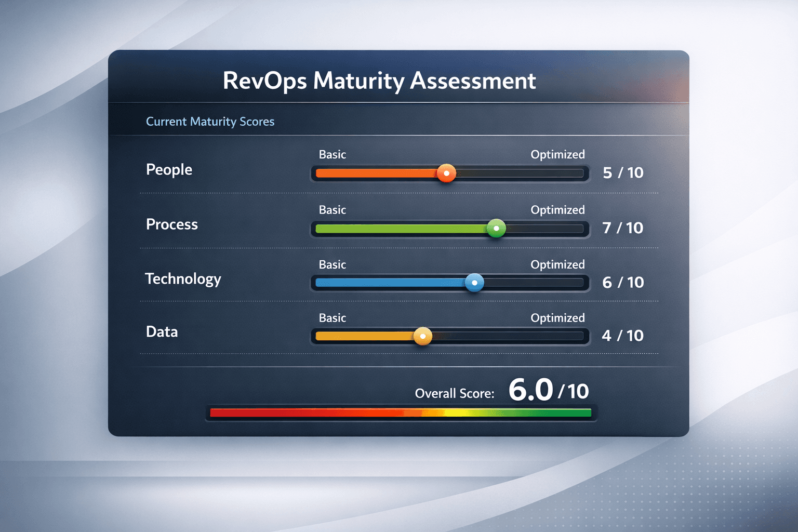The image size is (798, 532).
Task: Click the Data category label
Action: coord(162,331)
